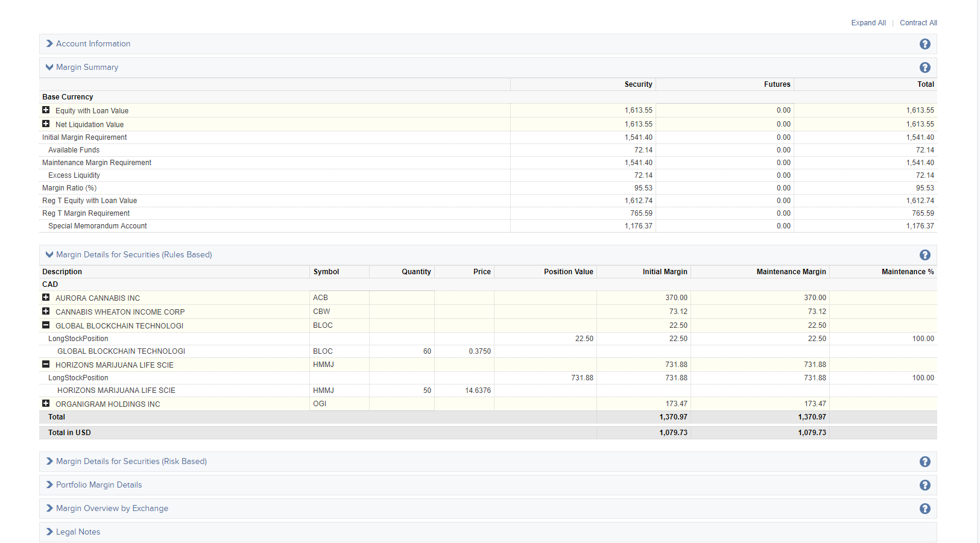Select the 14.6376 price cell
Viewport: 980px width, 543px height.
464,391
